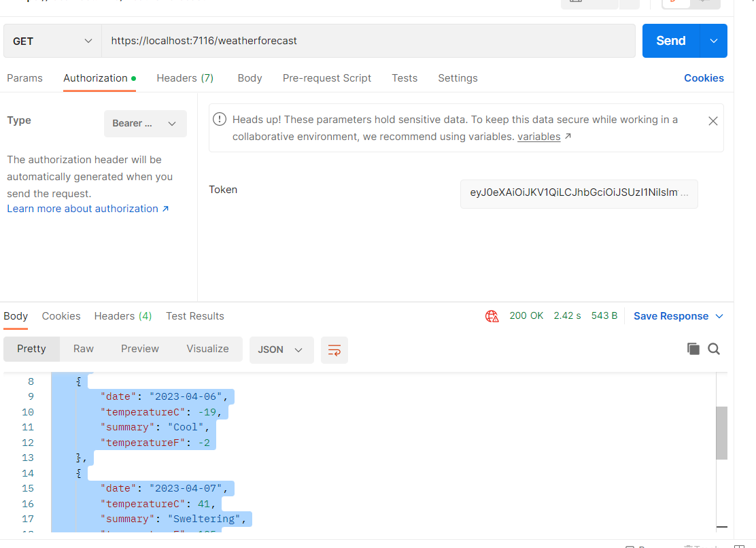Open the request Headers (7) tab
The height and width of the screenshot is (548, 756).
(185, 78)
